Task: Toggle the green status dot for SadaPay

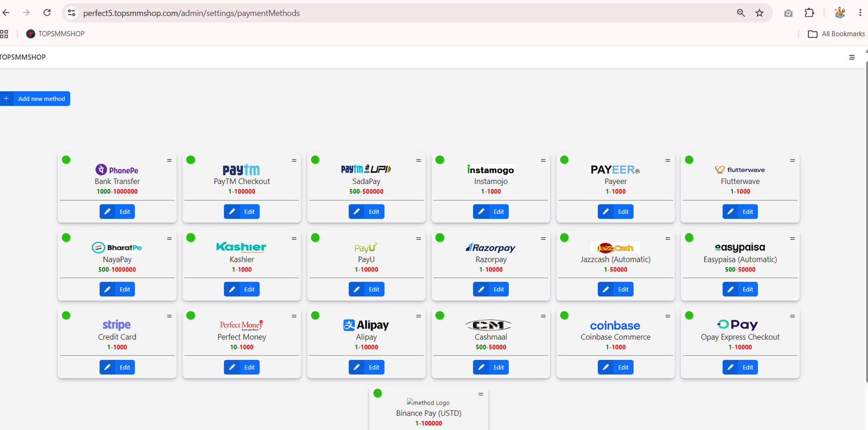Action: (x=315, y=160)
